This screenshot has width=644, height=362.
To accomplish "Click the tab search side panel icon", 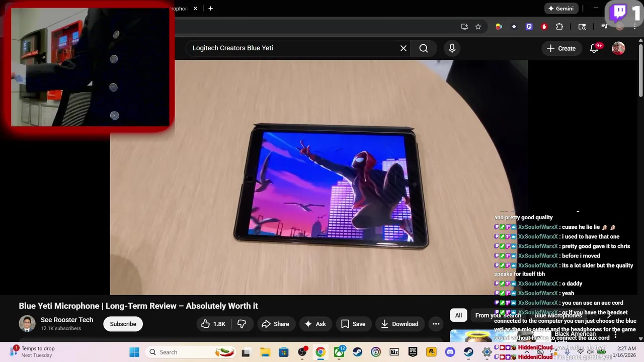I will click(x=582, y=27).
